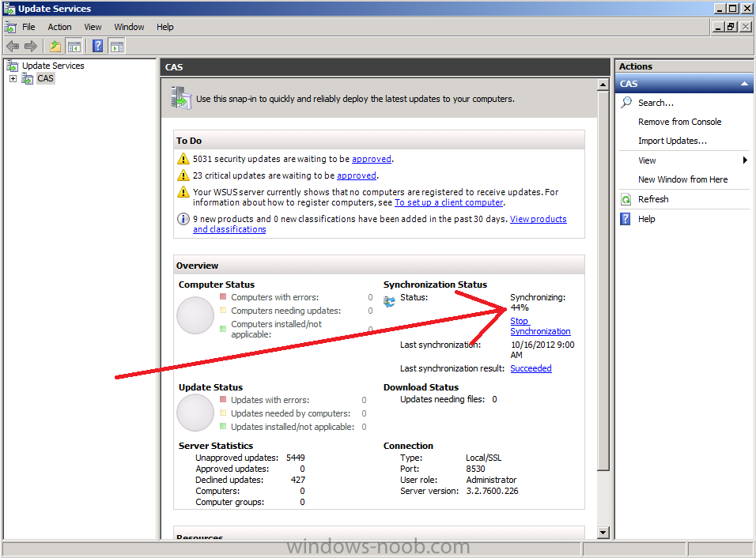Viewport: 756px width, 558px height.
Task: Click Server version 3.2.7600.226 text
Action: pos(492,491)
